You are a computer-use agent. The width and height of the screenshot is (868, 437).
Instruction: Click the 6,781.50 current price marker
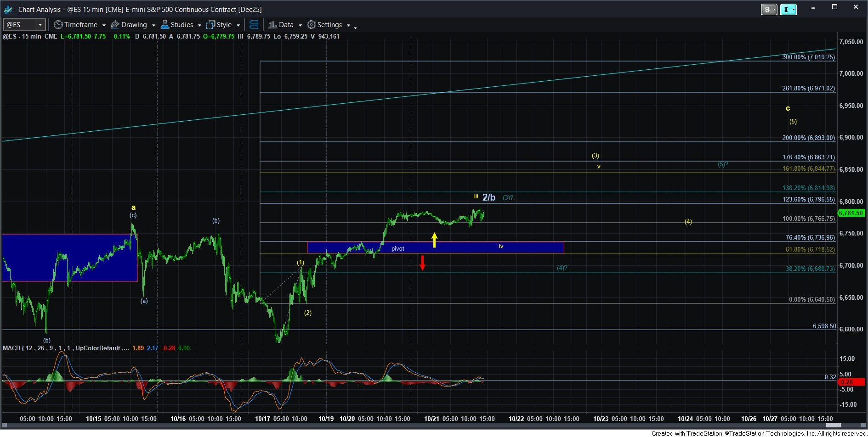coord(851,213)
